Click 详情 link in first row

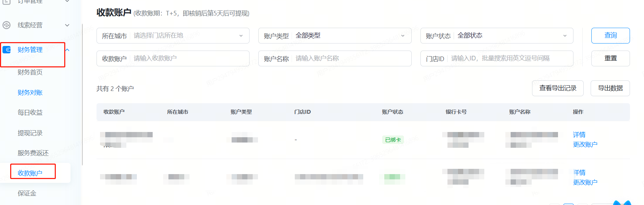click(579, 134)
